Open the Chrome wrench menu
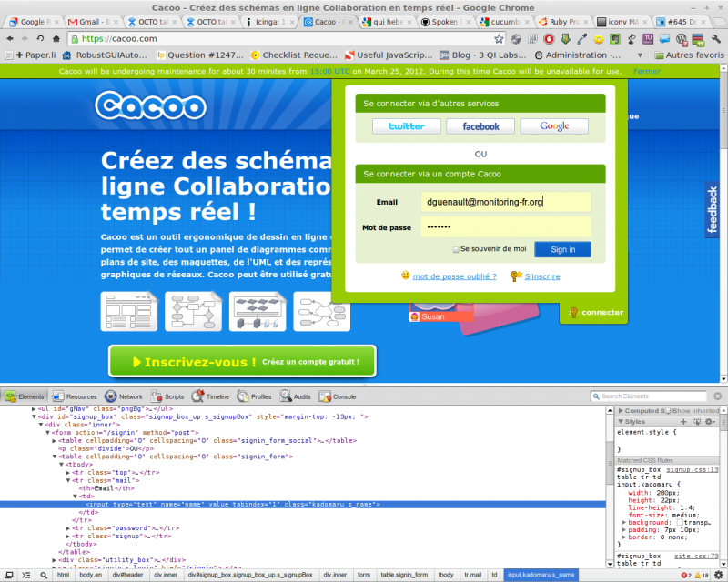 tap(716, 39)
